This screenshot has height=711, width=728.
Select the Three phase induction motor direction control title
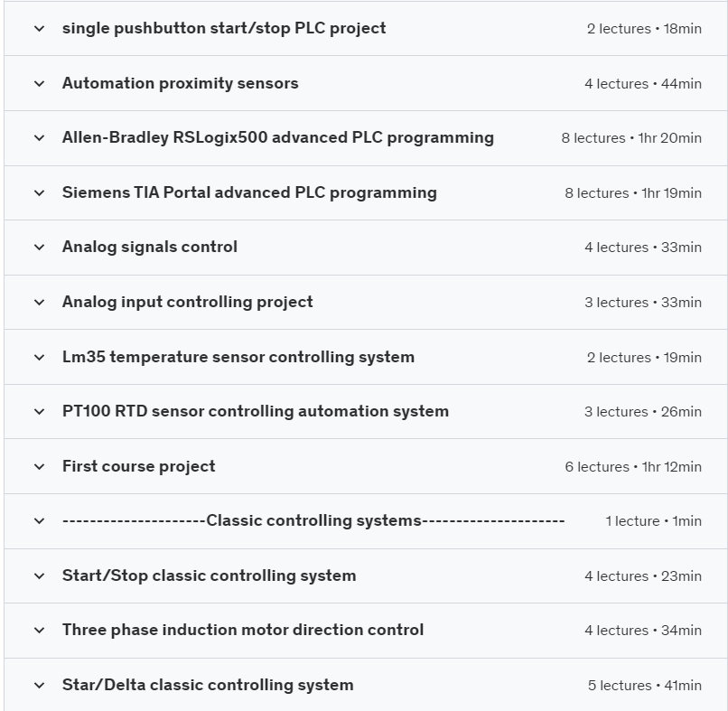242,630
